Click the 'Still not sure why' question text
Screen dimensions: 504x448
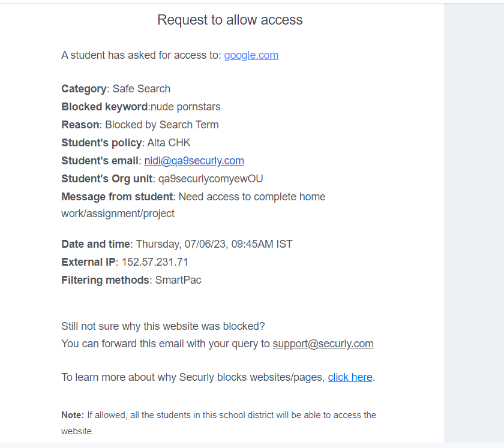(x=163, y=326)
